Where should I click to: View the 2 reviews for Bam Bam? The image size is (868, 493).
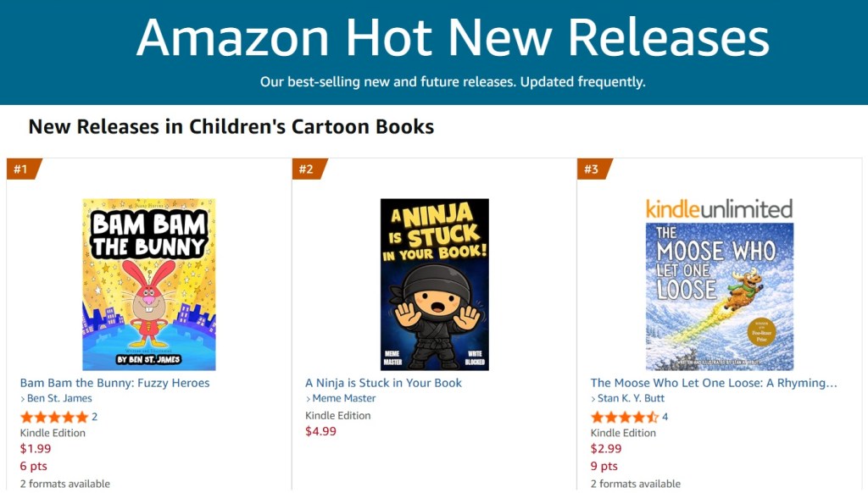tap(95, 417)
